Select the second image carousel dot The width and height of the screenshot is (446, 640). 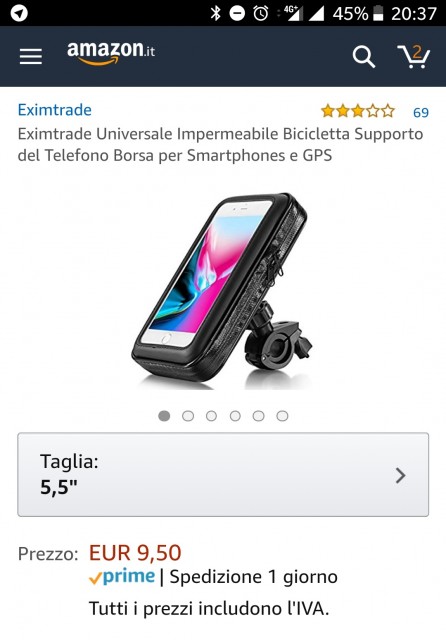tap(188, 416)
